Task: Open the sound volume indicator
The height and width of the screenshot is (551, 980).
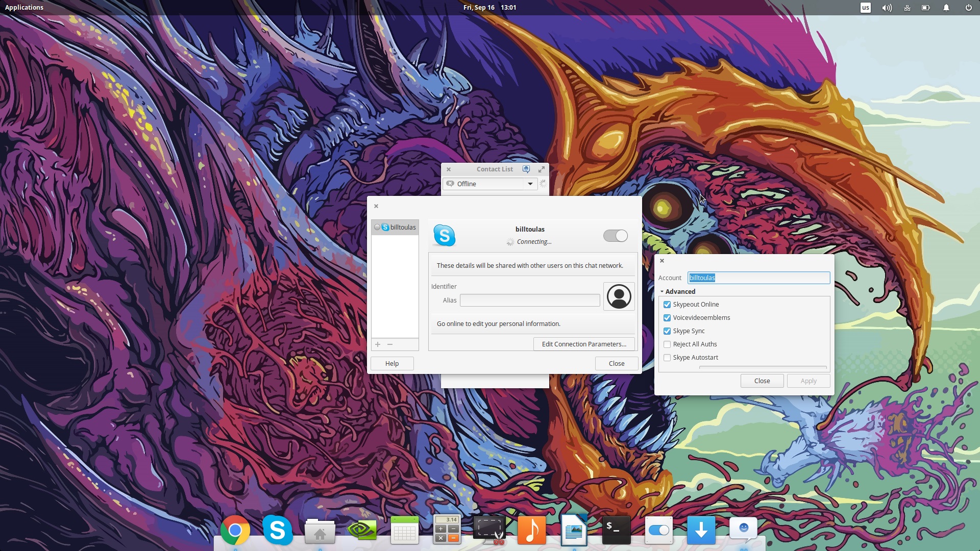Action: [x=887, y=8]
